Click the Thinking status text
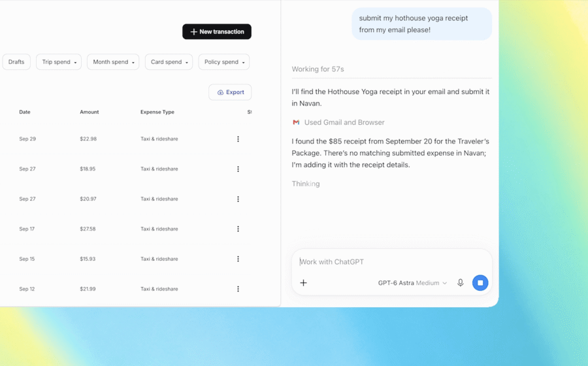 (306, 184)
